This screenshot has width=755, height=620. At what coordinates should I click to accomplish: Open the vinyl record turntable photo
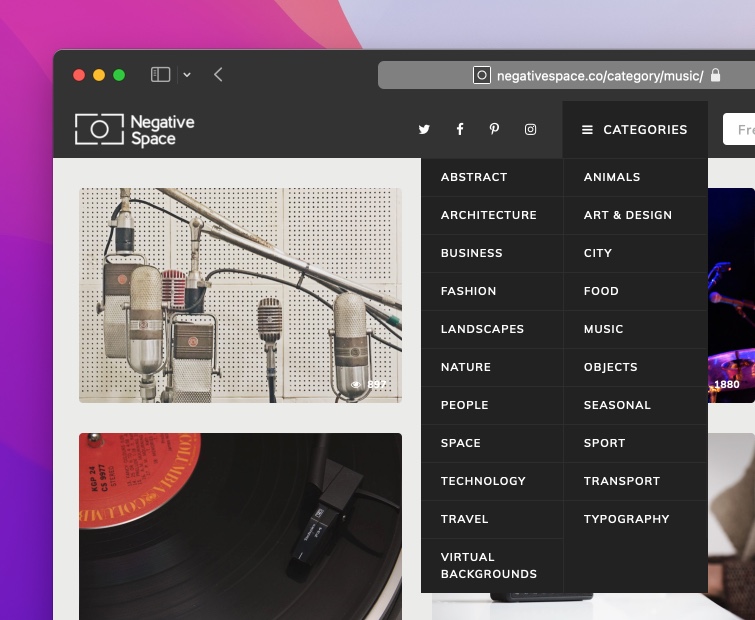240,527
